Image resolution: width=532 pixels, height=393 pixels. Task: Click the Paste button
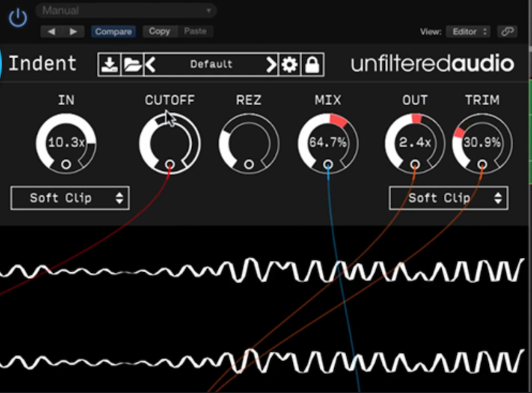195,31
